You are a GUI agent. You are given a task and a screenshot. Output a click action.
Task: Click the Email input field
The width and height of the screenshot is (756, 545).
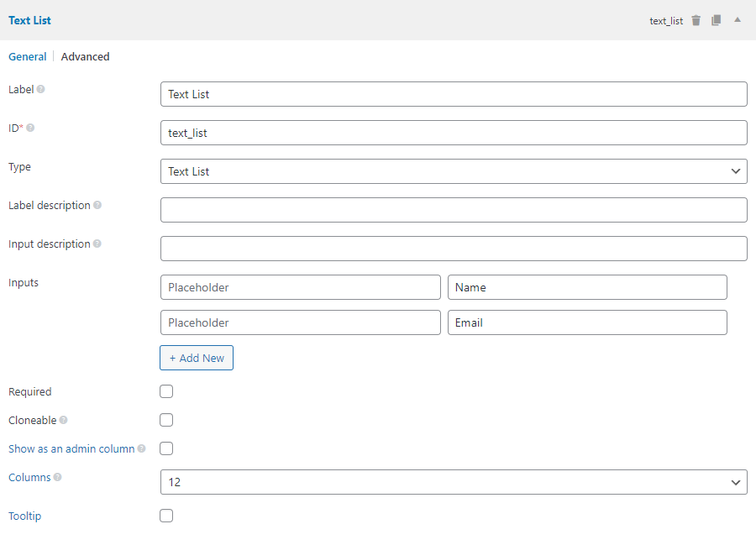click(x=587, y=322)
